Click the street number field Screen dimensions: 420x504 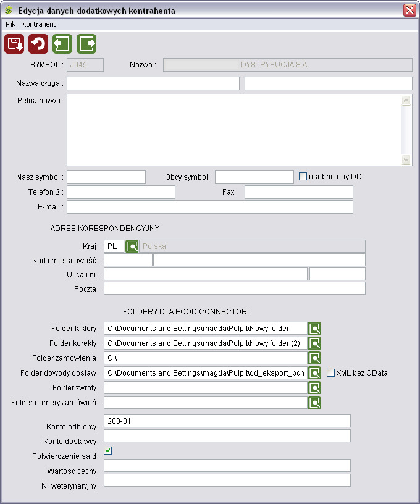[x=337, y=274]
